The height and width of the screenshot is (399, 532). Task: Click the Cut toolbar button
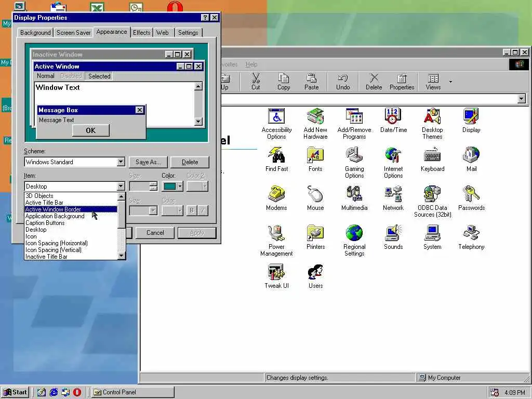(x=256, y=82)
